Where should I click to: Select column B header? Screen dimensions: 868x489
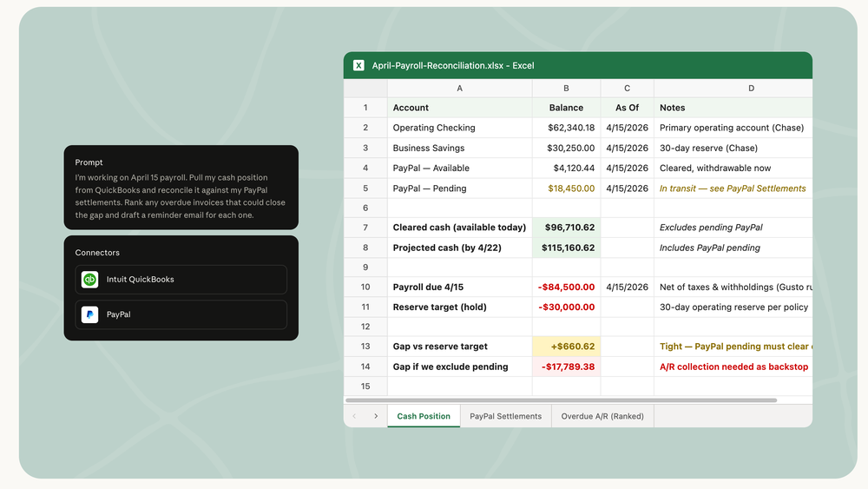pos(566,88)
